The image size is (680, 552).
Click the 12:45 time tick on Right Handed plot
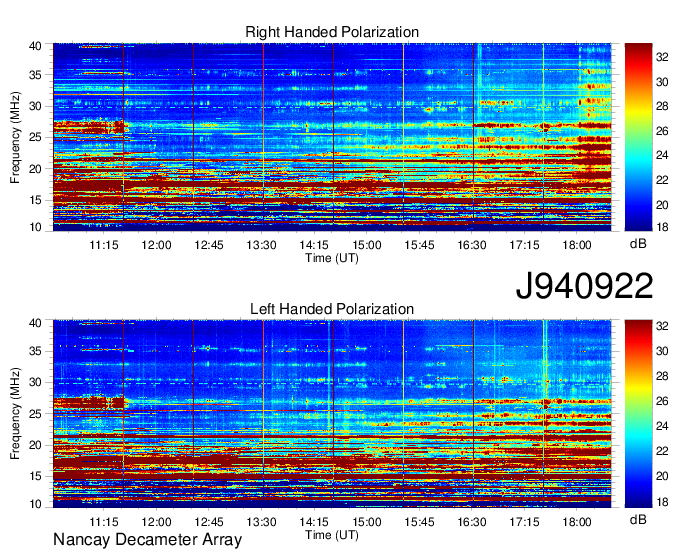209,245
